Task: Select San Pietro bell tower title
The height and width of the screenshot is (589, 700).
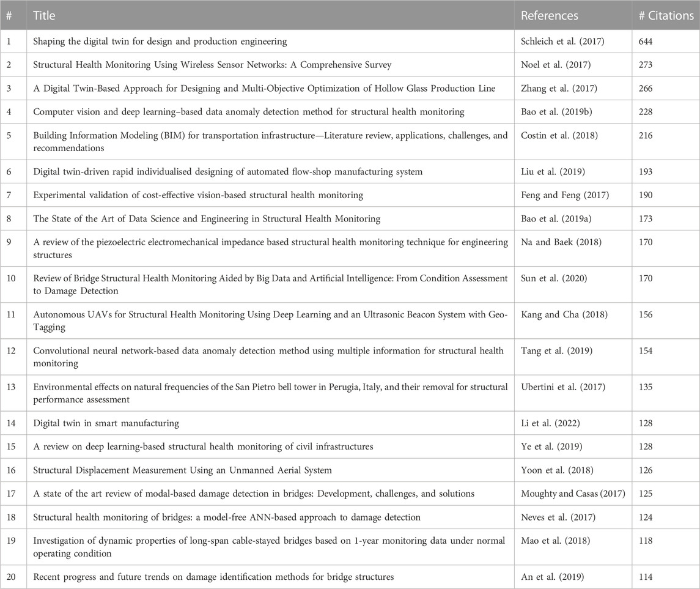Action: [271, 393]
